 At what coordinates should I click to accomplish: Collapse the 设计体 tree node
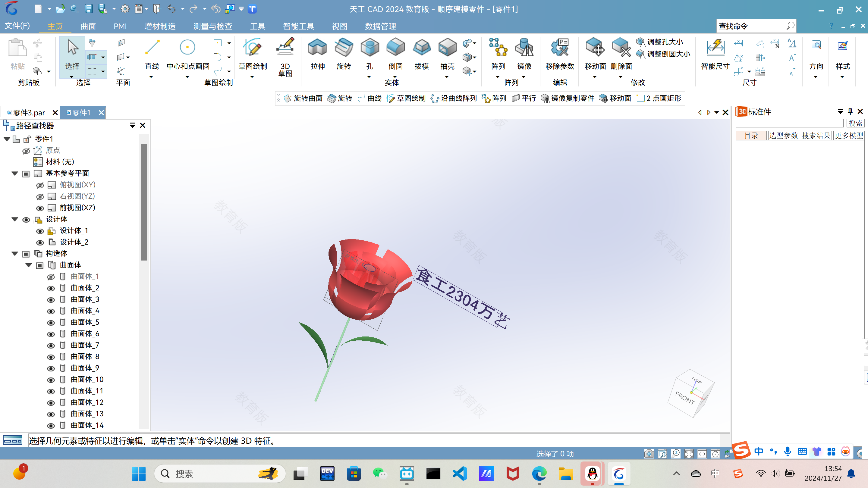(x=14, y=219)
